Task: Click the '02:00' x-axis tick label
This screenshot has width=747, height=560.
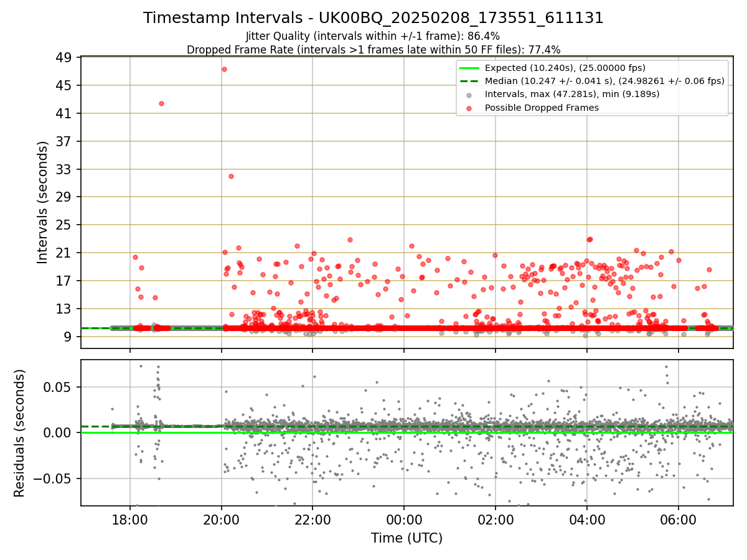Action: [496, 519]
